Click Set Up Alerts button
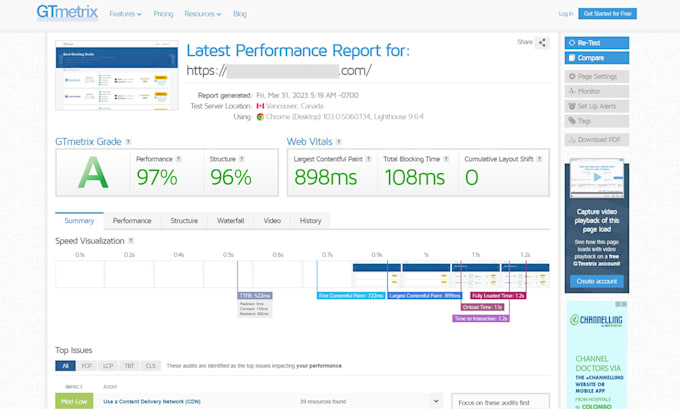The width and height of the screenshot is (680, 409). click(x=597, y=106)
